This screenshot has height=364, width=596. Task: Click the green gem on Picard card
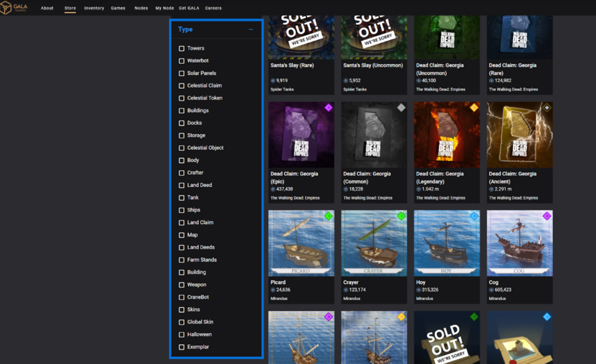(x=328, y=216)
